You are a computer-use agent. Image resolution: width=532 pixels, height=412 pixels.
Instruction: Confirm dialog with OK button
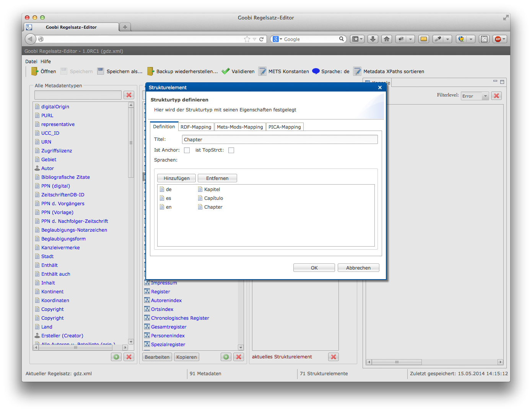[x=314, y=268]
